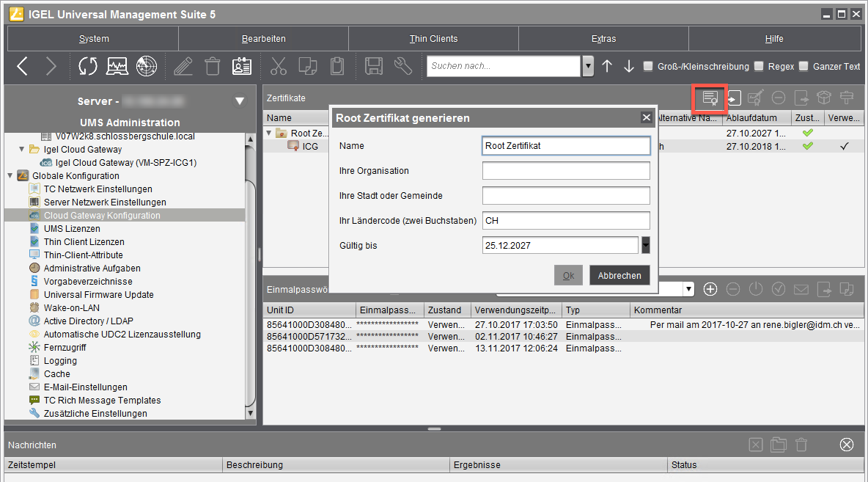Open the Extras menu
The height and width of the screenshot is (482, 868).
(603, 39)
